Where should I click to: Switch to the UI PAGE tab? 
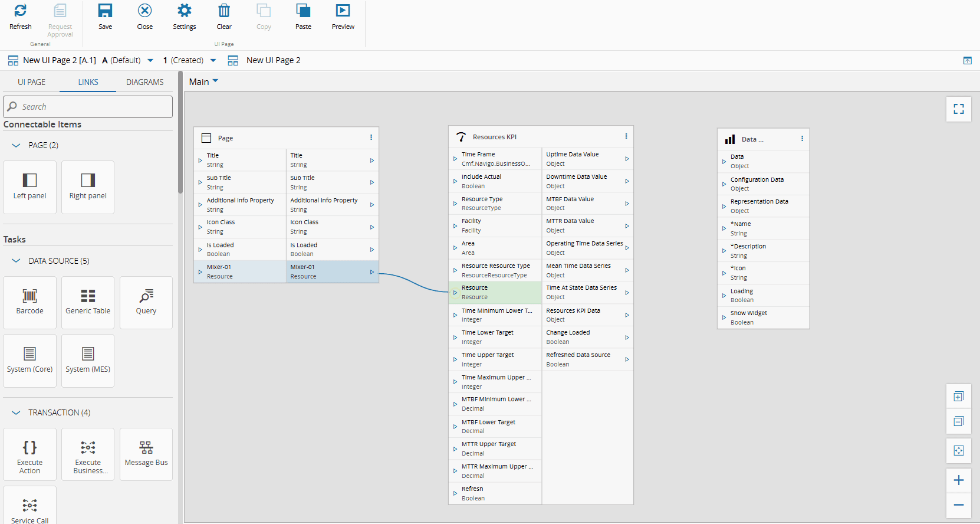pyautogui.click(x=31, y=82)
